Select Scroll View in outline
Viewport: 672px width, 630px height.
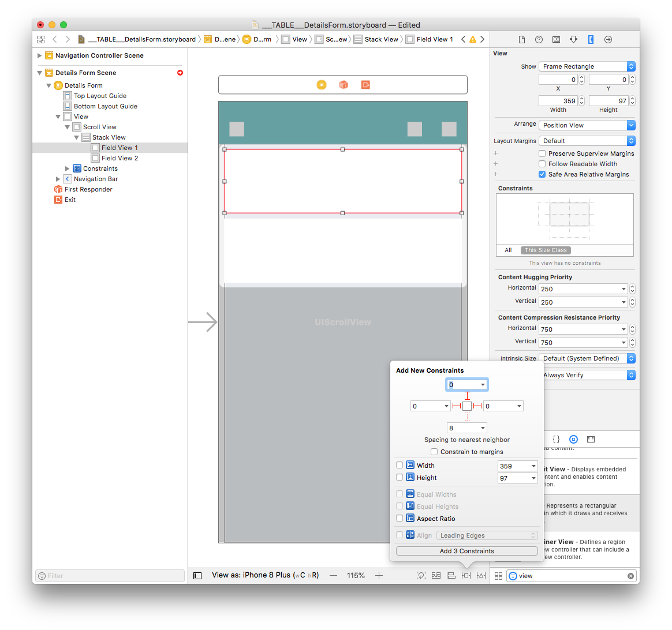[x=99, y=127]
